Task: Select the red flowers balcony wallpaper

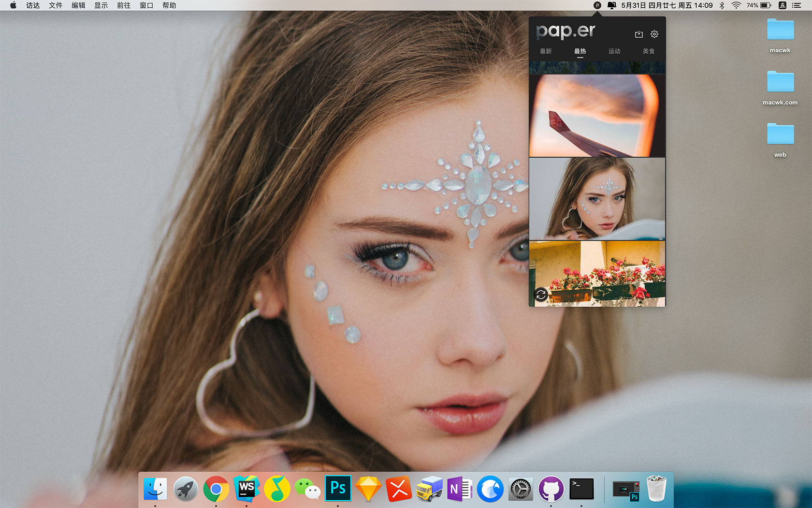Action: (597, 274)
